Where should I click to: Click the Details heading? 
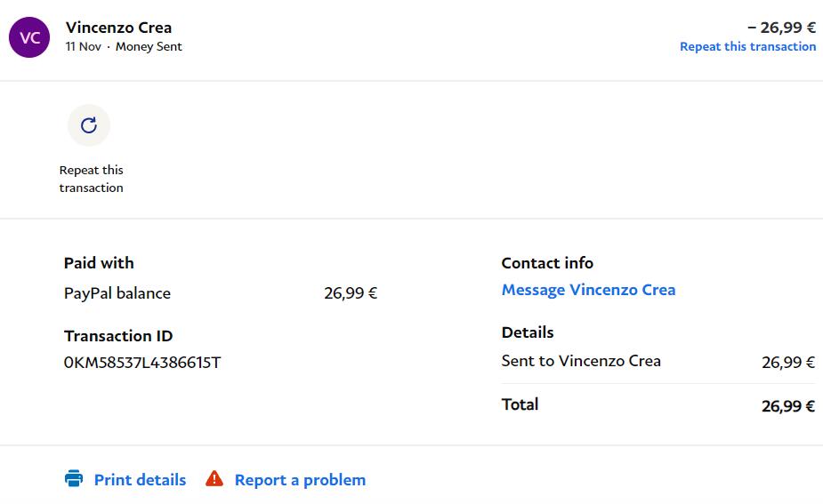point(528,332)
